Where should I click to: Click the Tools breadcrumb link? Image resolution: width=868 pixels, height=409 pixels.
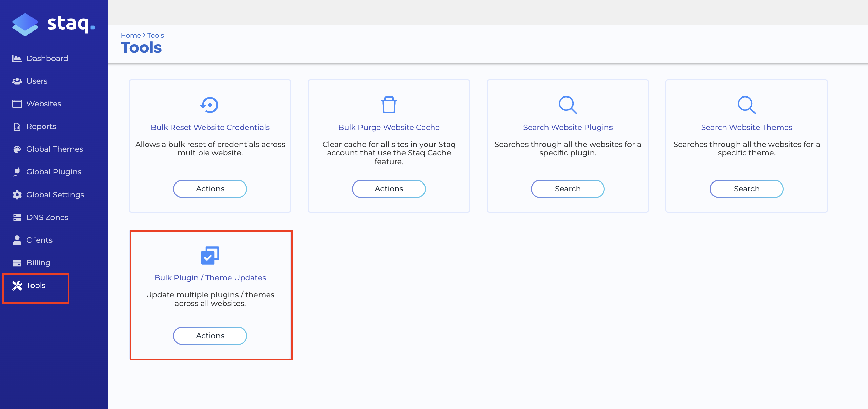156,35
